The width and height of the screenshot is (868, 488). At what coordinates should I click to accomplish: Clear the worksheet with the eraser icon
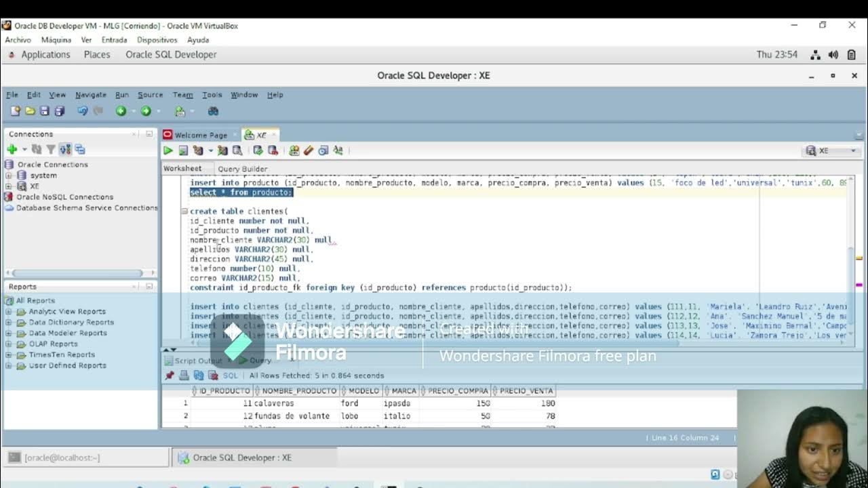(309, 150)
